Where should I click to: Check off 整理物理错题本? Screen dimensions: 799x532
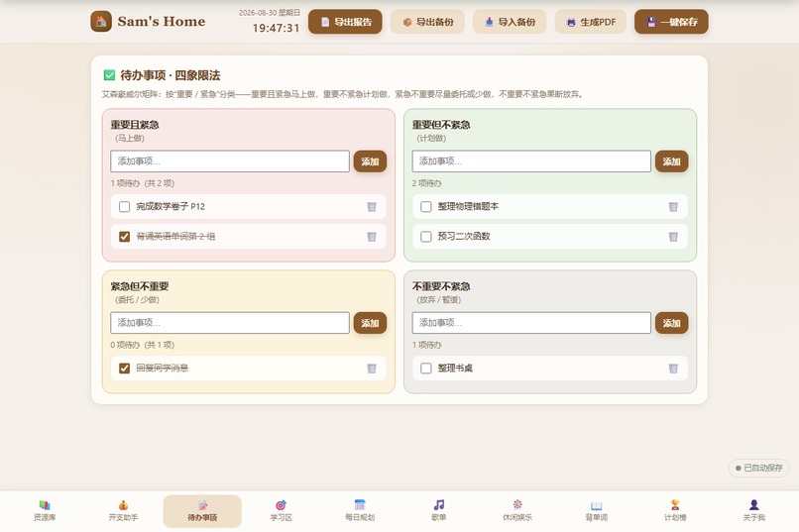[x=426, y=207]
